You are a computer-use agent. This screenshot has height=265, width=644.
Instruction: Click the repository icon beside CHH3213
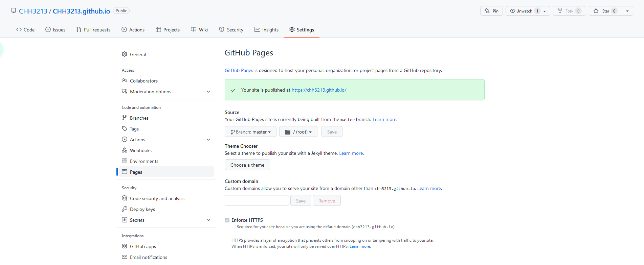(x=14, y=10)
